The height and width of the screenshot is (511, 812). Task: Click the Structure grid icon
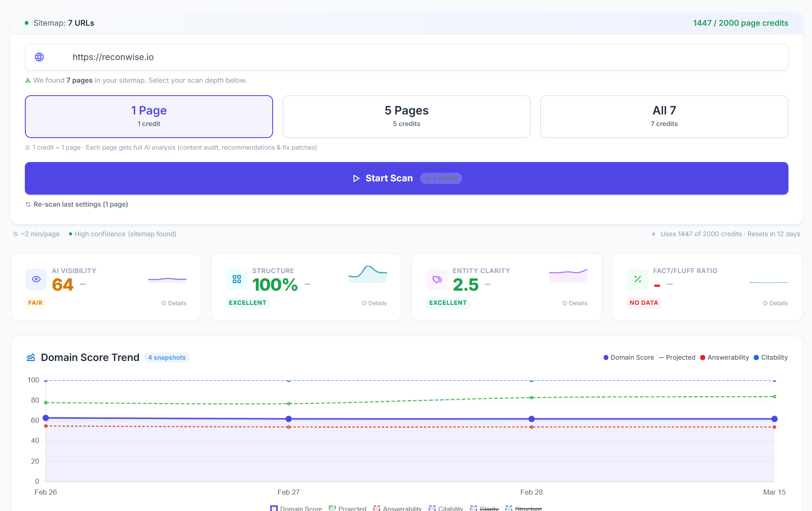(x=237, y=280)
